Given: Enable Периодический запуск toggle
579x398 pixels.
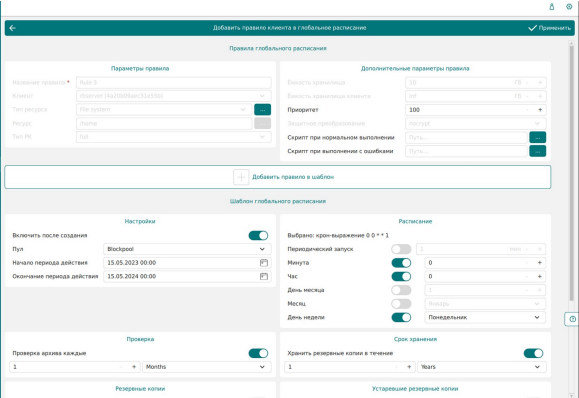Looking at the screenshot, I should tap(401, 249).
